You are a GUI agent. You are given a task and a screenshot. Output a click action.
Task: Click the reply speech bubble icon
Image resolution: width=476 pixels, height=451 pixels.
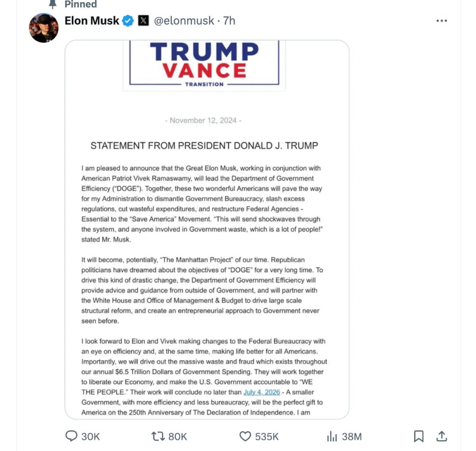[x=71, y=436]
